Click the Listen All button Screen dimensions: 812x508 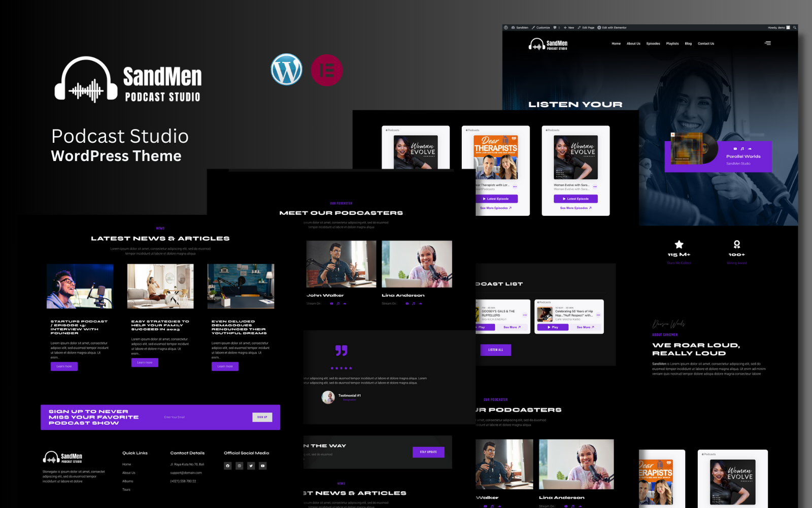(x=496, y=350)
